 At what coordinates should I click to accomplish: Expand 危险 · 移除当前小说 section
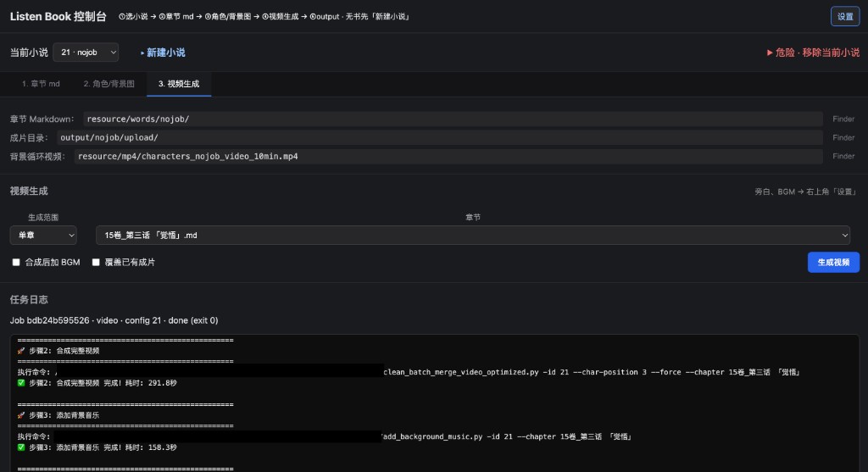[x=813, y=53]
